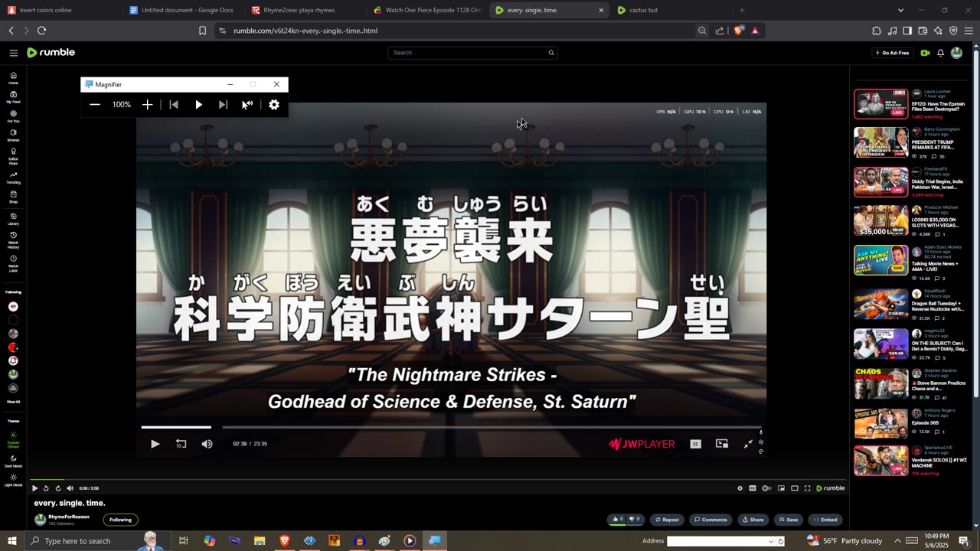Click Magnifier zoom-out minus button
This screenshot has height=551, width=980.
point(95,105)
